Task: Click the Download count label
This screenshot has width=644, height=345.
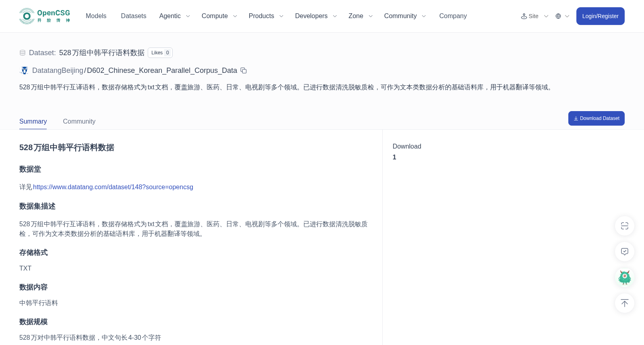Action: 407,147
